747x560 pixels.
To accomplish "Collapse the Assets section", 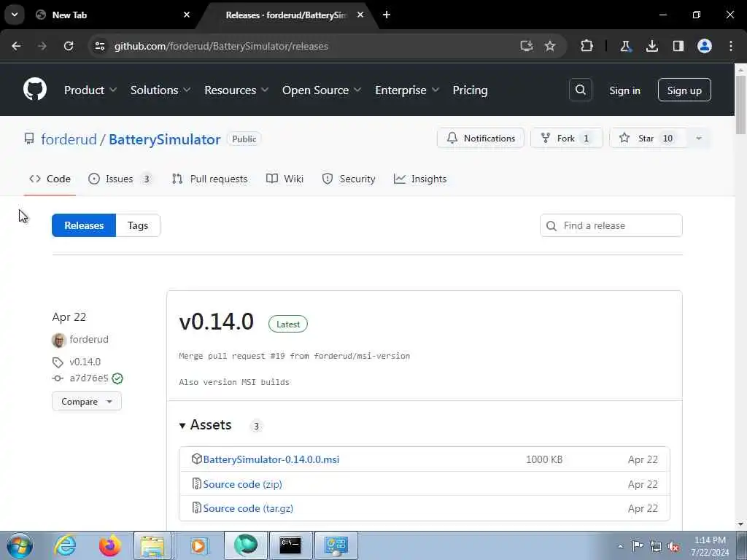I will (205, 425).
